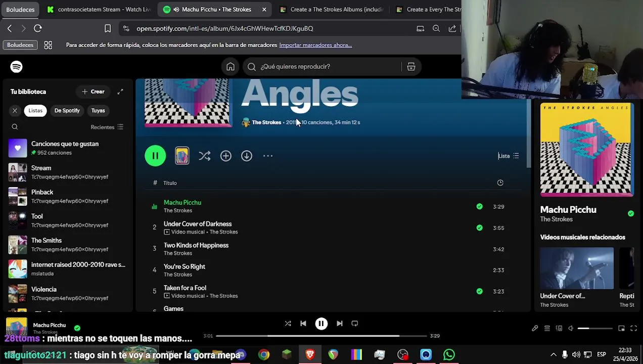Toggle shuffle in the player bar
The width and height of the screenshot is (643, 364).
tap(288, 324)
